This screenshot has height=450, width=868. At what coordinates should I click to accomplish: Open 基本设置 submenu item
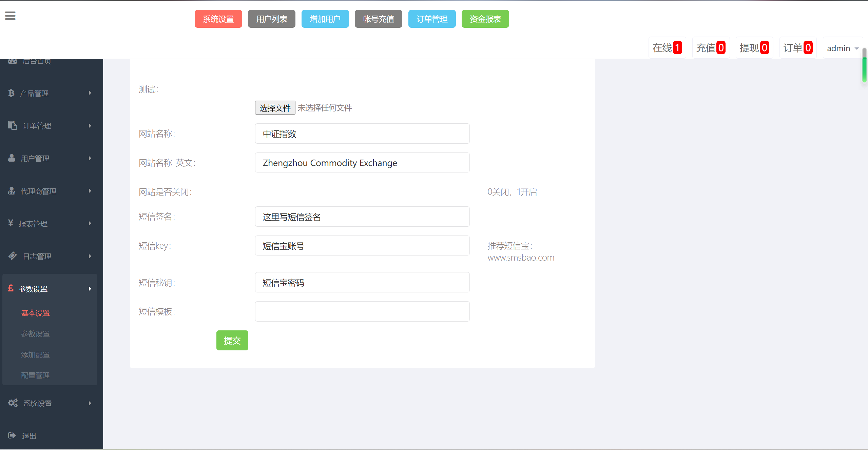pos(36,313)
